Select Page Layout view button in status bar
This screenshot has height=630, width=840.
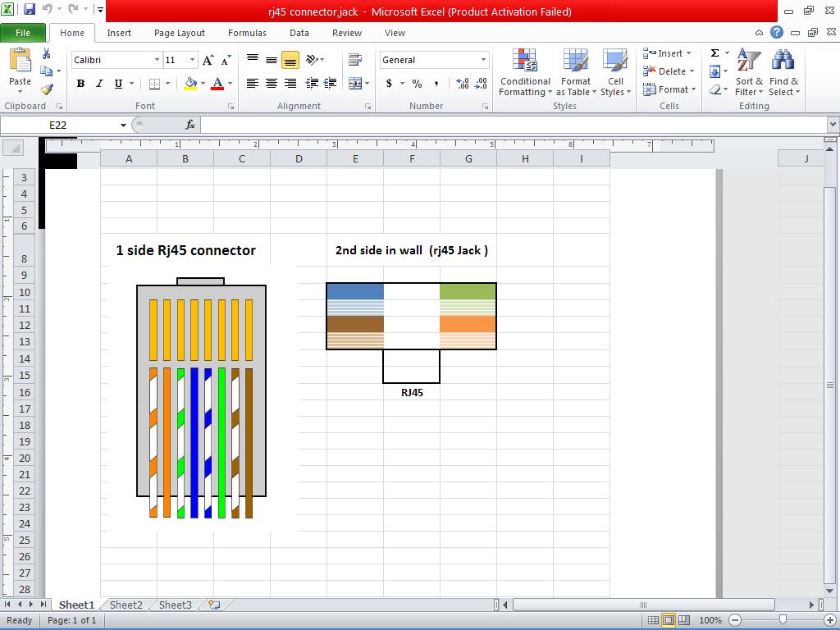tap(669, 620)
